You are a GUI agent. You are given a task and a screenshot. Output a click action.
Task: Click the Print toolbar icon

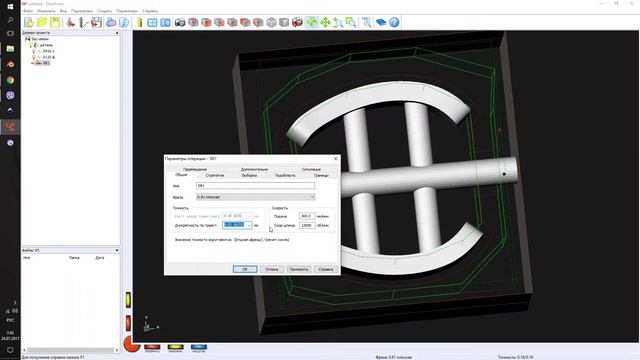pos(111,22)
